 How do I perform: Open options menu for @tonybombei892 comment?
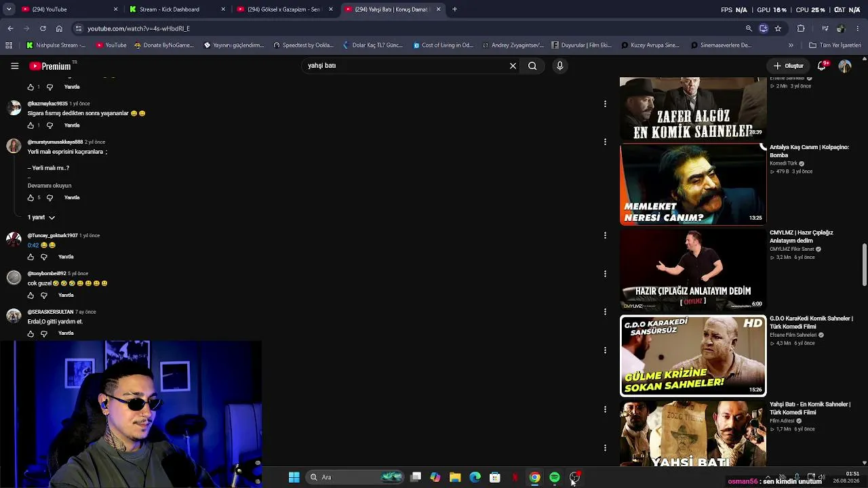click(605, 274)
